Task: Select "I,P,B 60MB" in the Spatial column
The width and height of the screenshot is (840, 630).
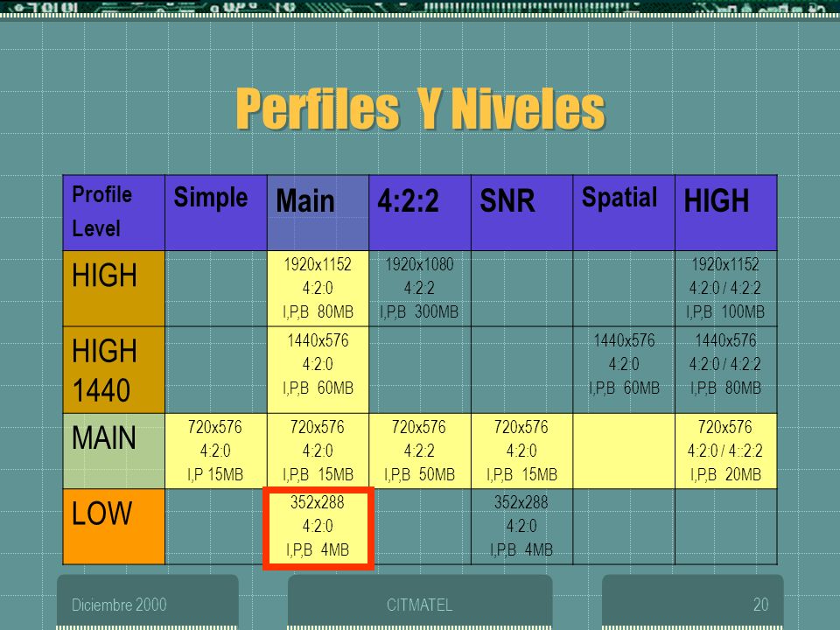Action: pos(624,388)
